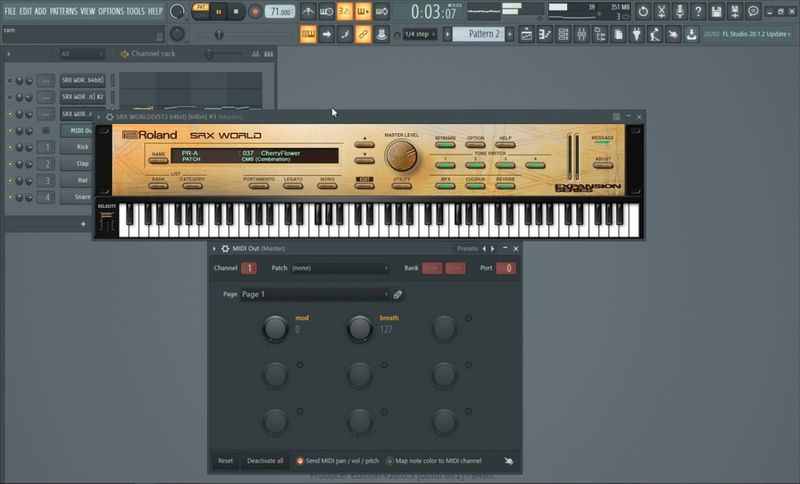Open the PATTERNS menu

point(63,11)
